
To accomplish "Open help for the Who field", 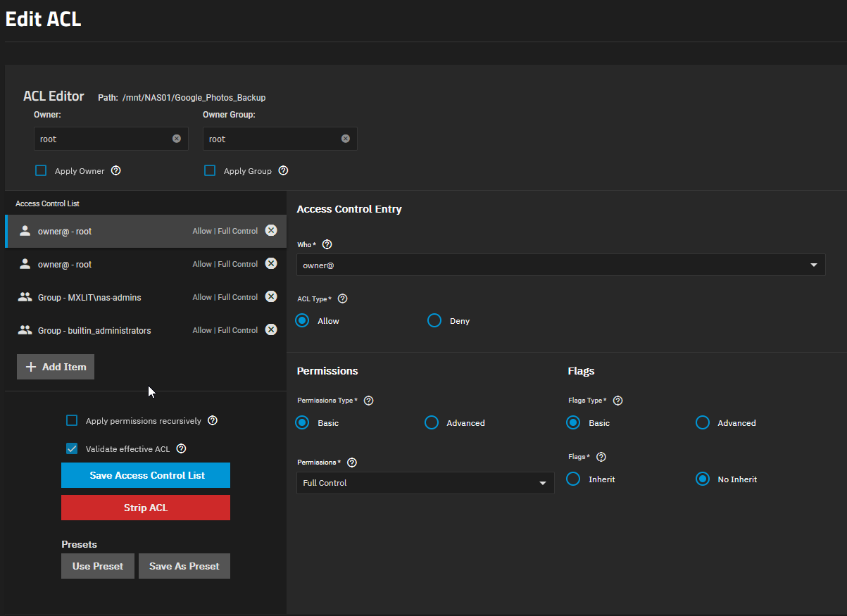I will (327, 244).
